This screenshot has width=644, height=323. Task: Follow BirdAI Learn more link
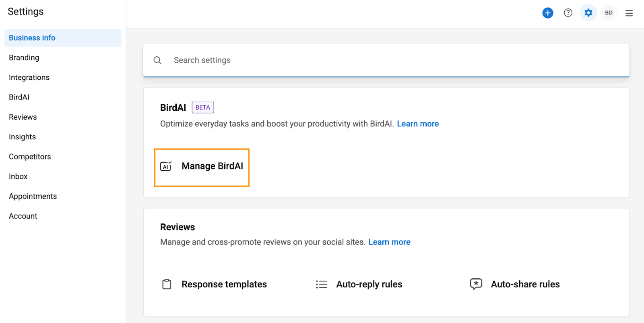(x=418, y=124)
